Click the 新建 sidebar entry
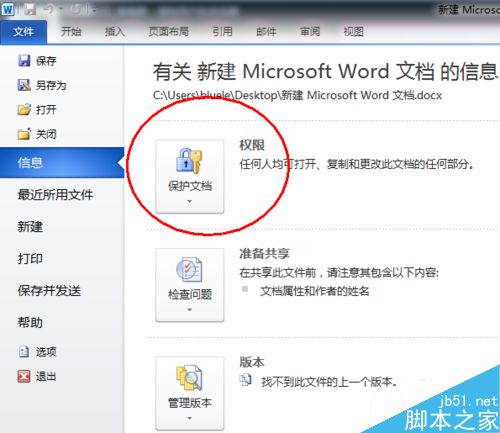The height and width of the screenshot is (433, 500). click(30, 226)
